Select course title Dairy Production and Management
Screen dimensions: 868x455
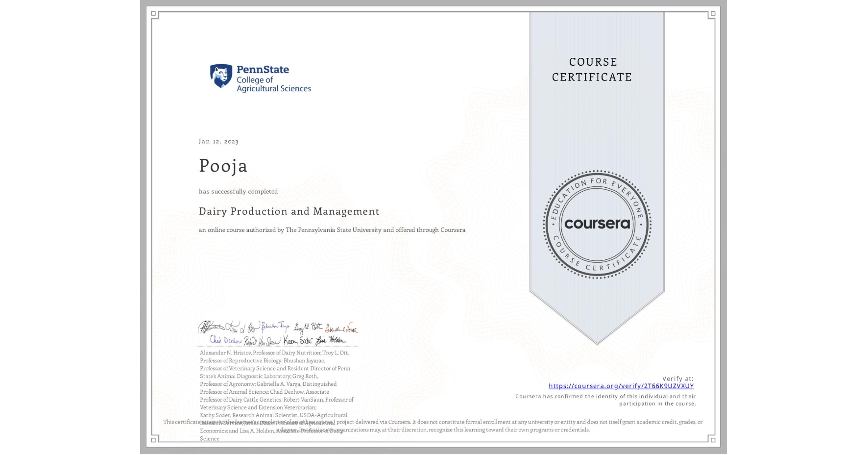(289, 211)
